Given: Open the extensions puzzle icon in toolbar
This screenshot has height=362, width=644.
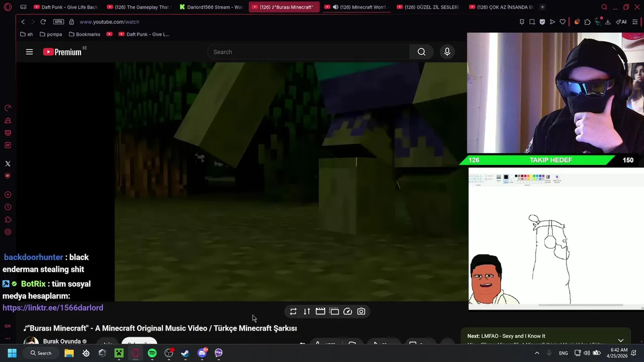Looking at the screenshot, I should 587,22.
